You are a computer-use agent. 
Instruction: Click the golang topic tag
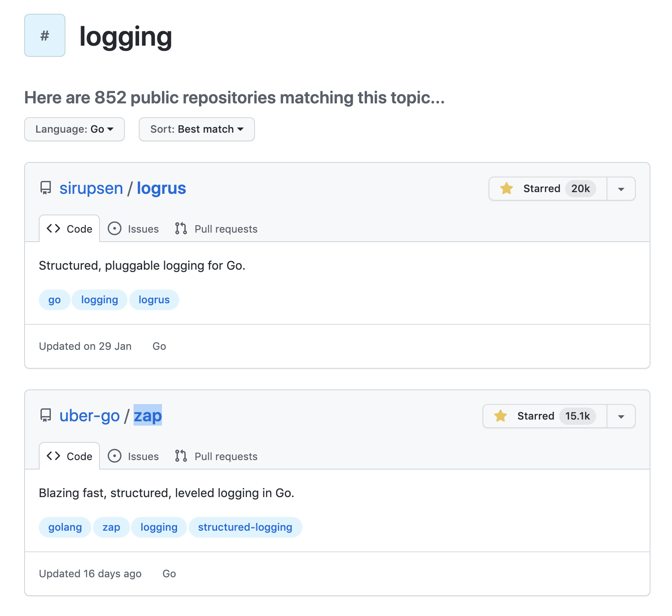click(x=65, y=527)
